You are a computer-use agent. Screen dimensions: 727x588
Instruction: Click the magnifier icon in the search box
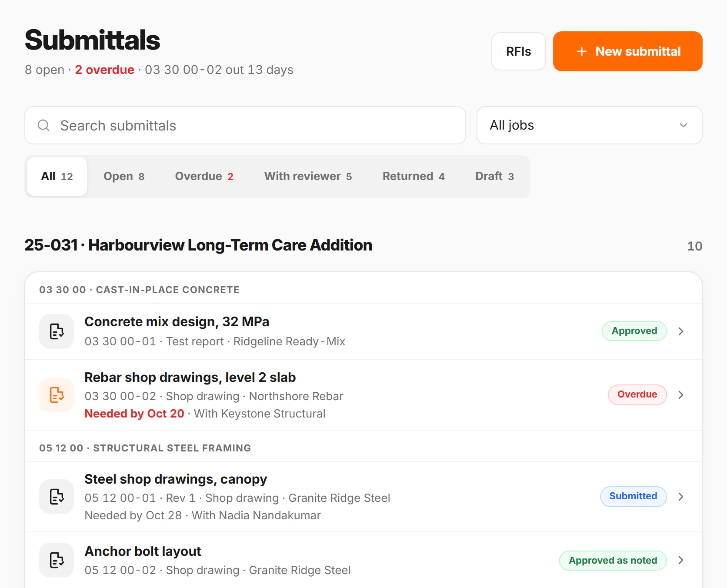(43, 125)
